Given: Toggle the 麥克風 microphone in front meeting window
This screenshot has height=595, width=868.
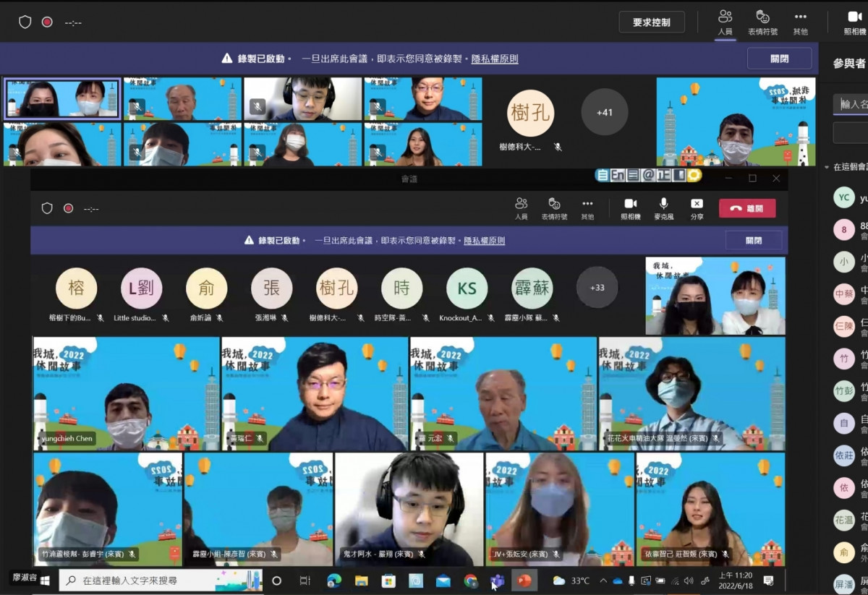Looking at the screenshot, I should (x=663, y=208).
